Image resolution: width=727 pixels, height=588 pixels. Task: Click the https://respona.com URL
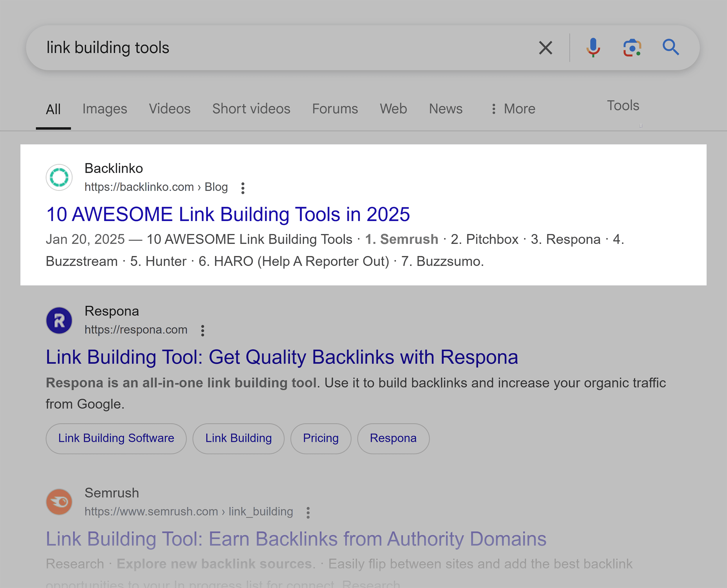point(136,330)
